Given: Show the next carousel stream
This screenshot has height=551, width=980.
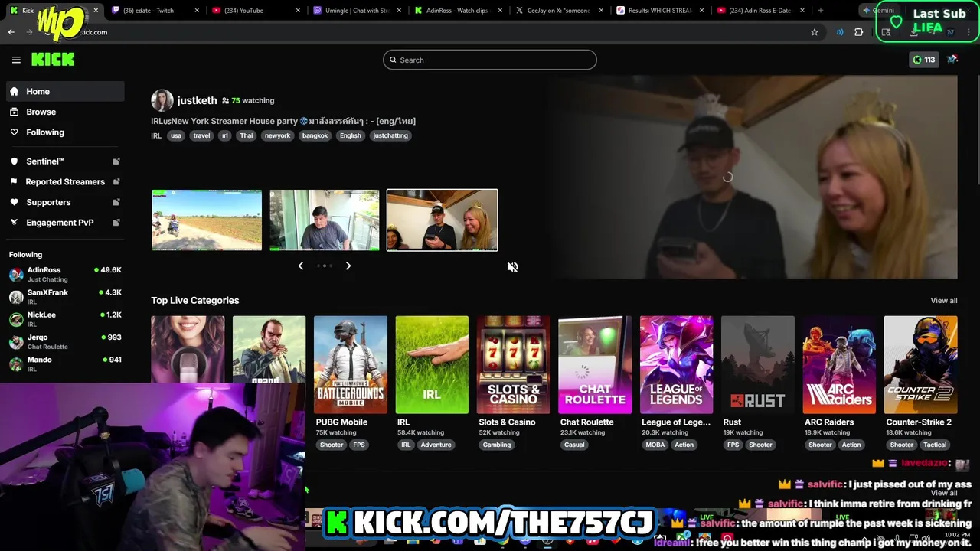Looking at the screenshot, I should [348, 266].
